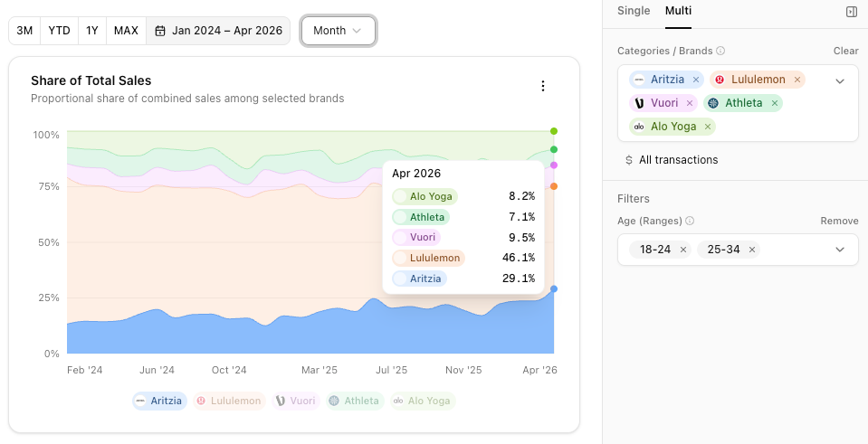Toggle Vuori series in chart legend
The height and width of the screenshot is (444, 868).
click(x=296, y=401)
